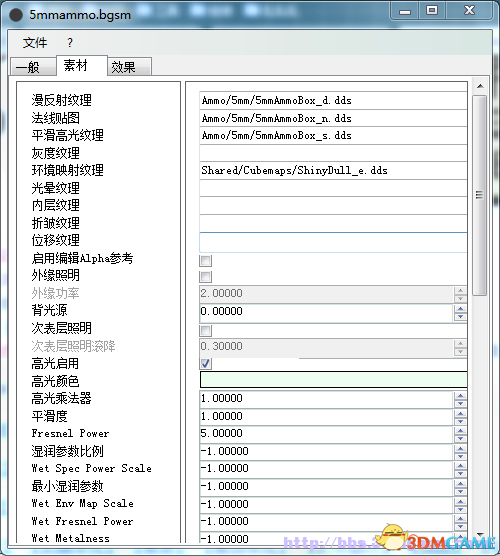Viewport: 500px width, 556px height.
Task: Click the 漫反射纹理 path field
Action: point(333,100)
